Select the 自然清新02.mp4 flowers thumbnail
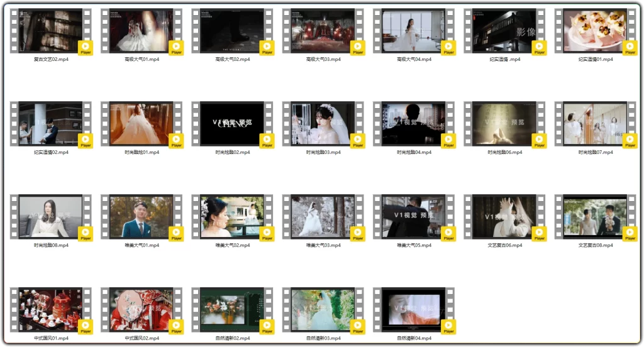644x347 pixels. 232,310
